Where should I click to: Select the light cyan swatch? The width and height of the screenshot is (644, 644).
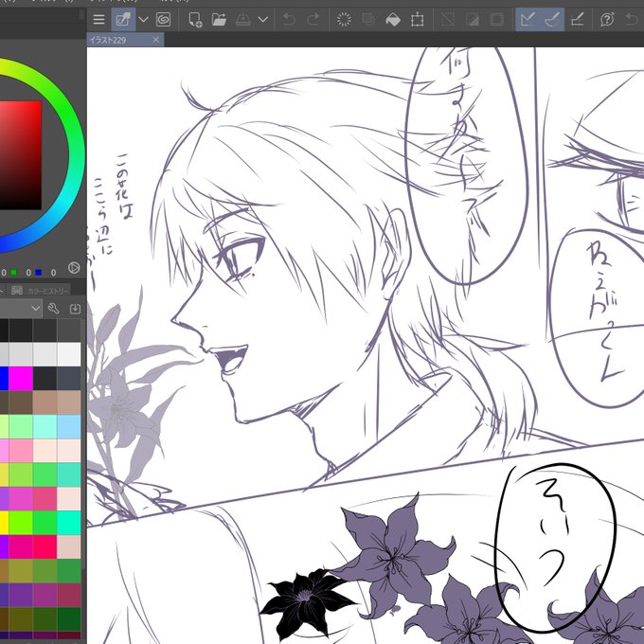[x=45, y=426]
